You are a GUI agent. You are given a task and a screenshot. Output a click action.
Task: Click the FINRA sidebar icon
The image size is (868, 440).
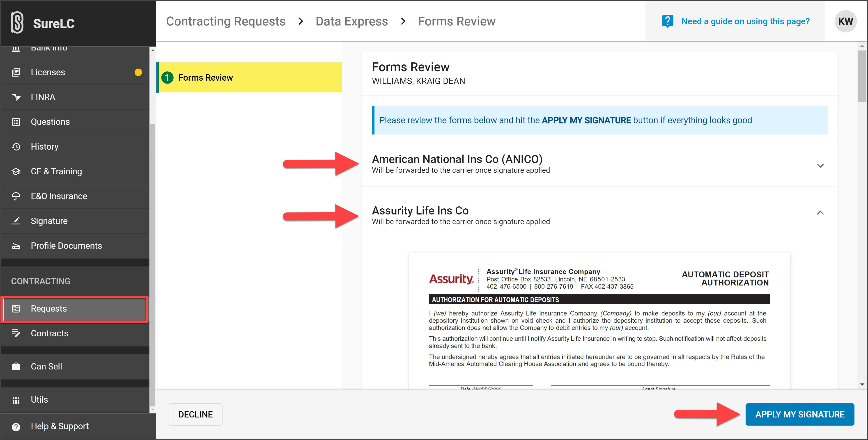(16, 97)
